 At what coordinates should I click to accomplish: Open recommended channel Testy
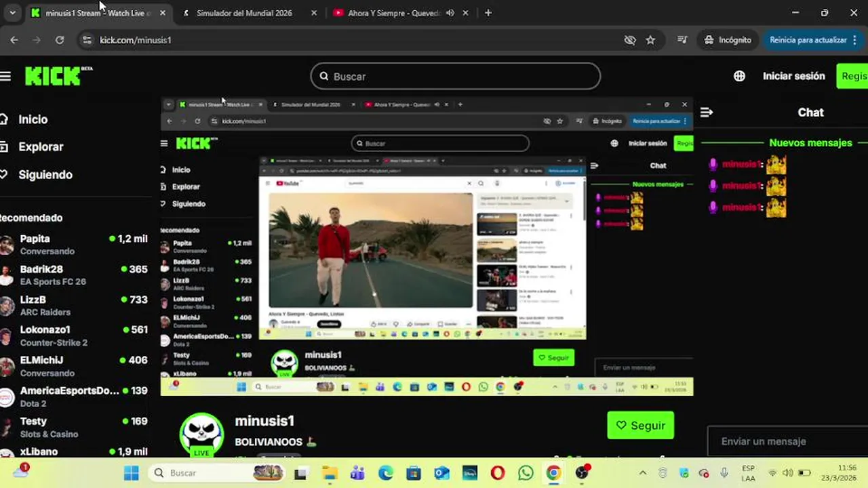tap(75, 428)
